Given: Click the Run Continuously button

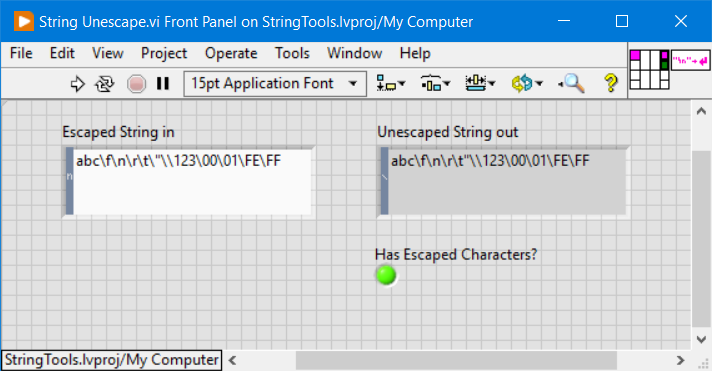Looking at the screenshot, I should tap(105, 84).
